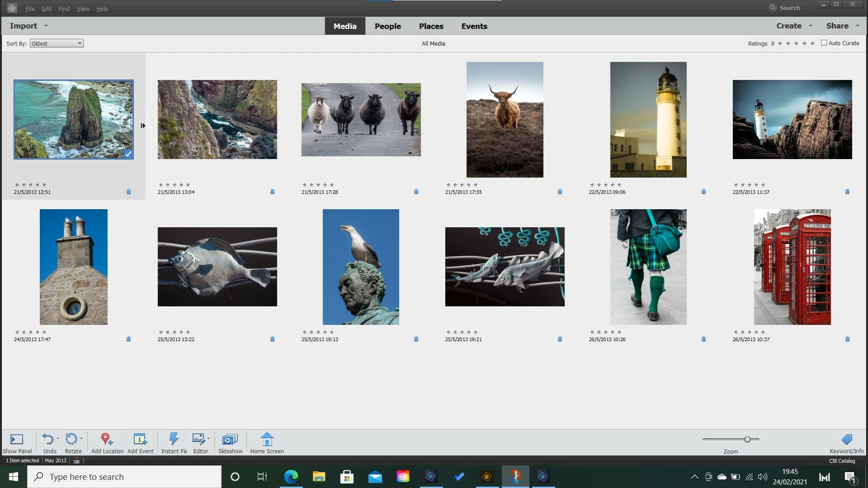868x488 pixels.
Task: Open the Keyword/Info tag panel
Action: [x=847, y=439]
